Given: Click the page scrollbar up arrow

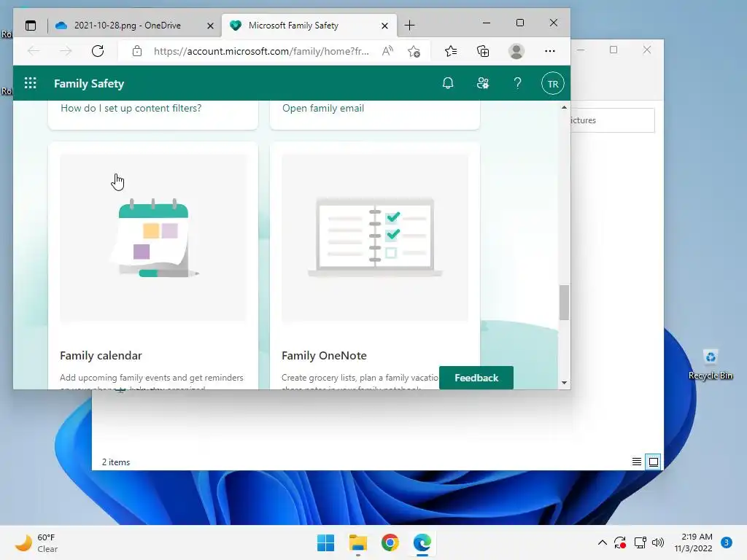Looking at the screenshot, I should pyautogui.click(x=564, y=107).
